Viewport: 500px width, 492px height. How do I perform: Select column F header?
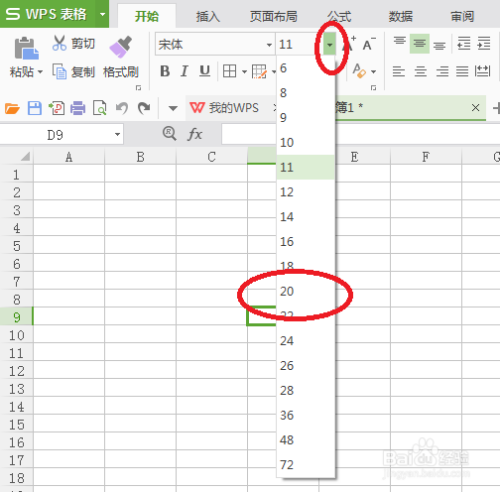pos(426,157)
